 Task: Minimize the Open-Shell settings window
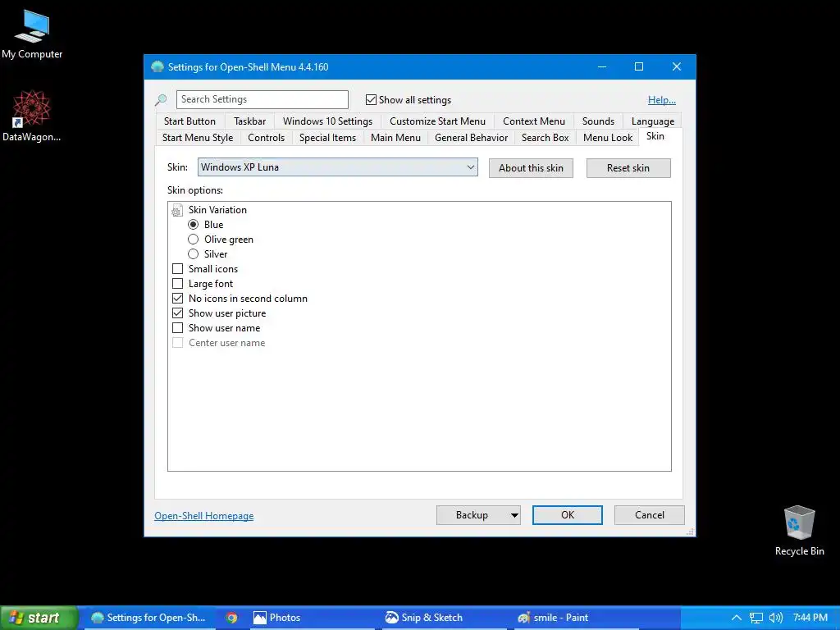click(601, 67)
